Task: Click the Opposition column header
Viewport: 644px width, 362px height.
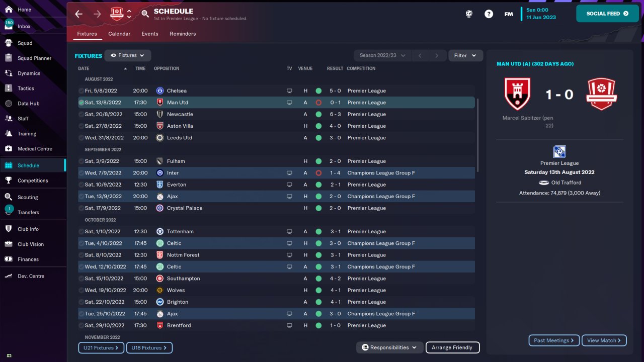Action: tap(167, 68)
